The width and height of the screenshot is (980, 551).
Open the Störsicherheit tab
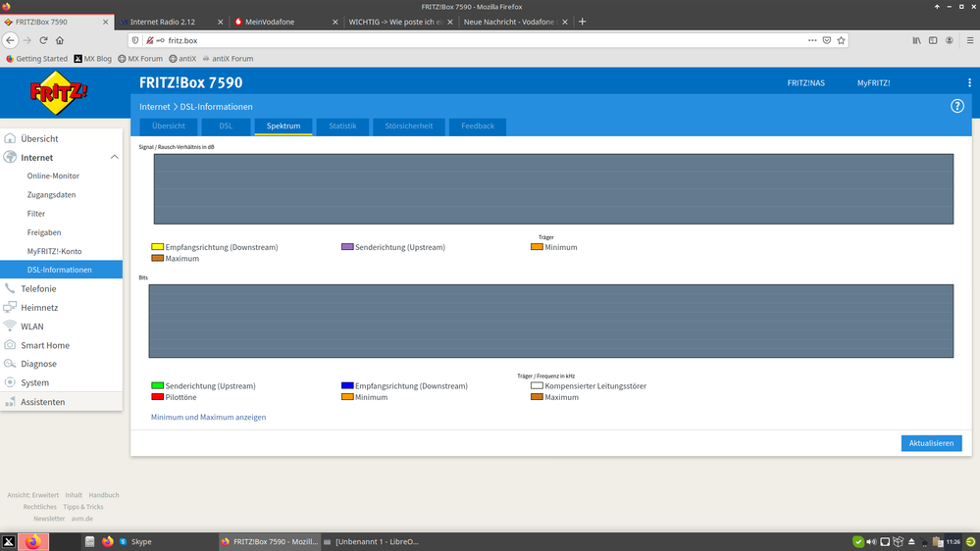click(x=409, y=126)
